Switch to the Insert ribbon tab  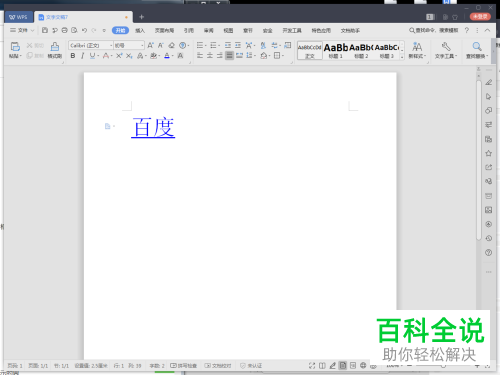click(x=140, y=31)
